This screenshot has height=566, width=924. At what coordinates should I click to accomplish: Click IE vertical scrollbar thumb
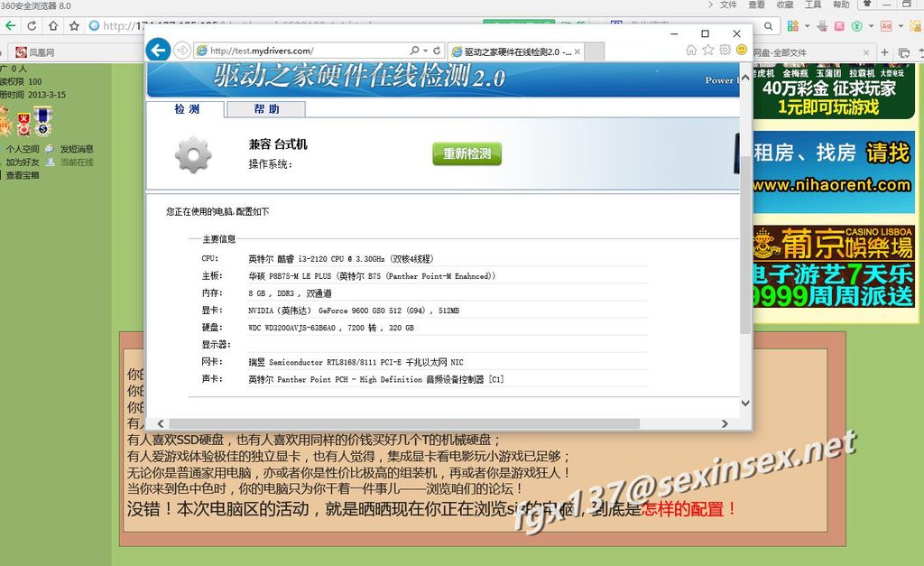pos(745,246)
